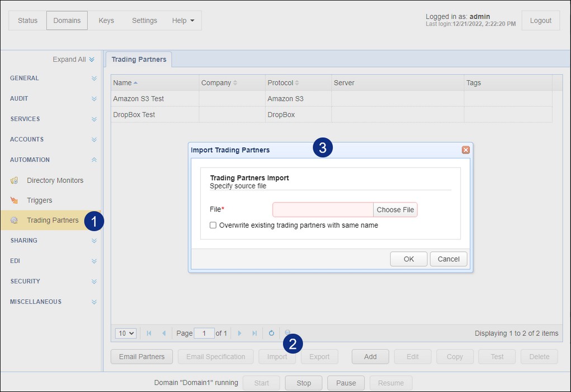571x392 pixels.
Task: Expand the MISCELLANEOUS section
Action: (94, 302)
